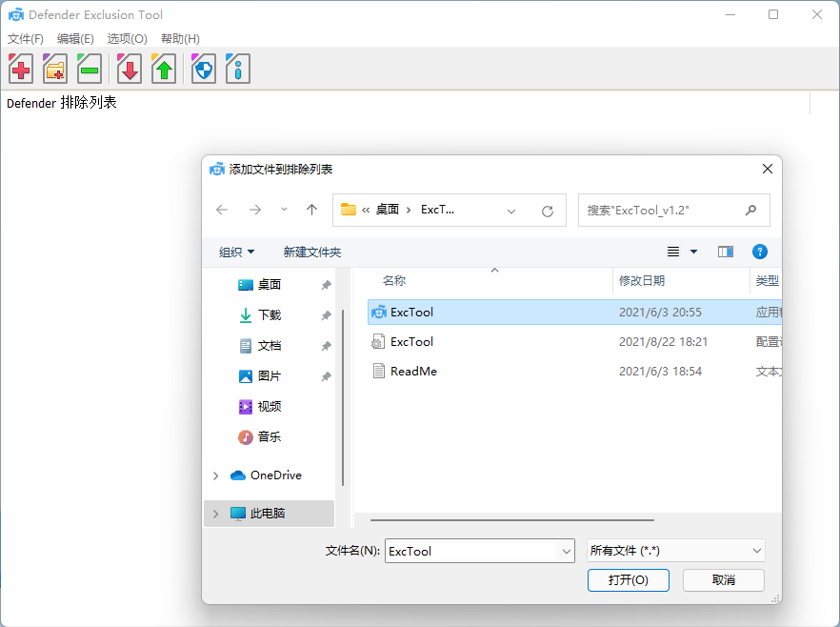The height and width of the screenshot is (627, 840).
Task: Click the info toolbar icon
Action: [238, 69]
